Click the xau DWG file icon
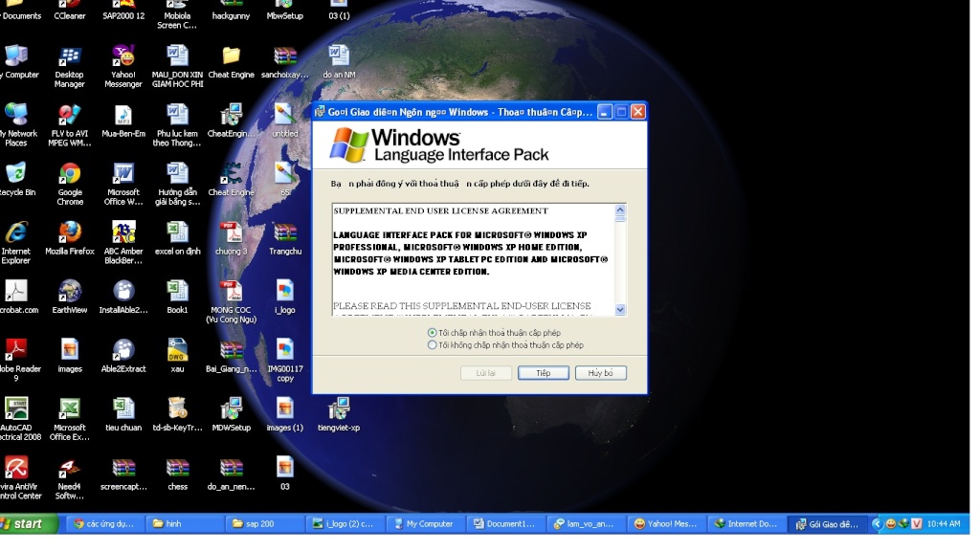 177,356
